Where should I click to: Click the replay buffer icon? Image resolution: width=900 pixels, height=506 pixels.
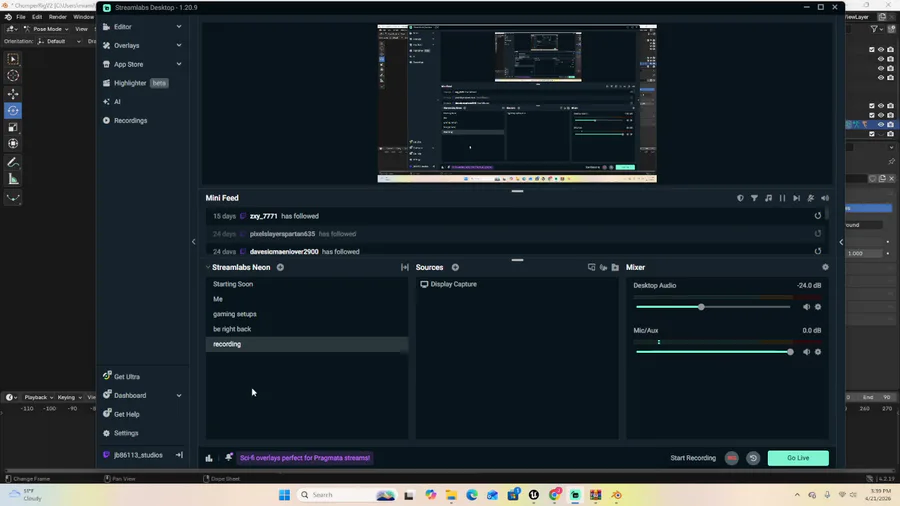(x=753, y=458)
